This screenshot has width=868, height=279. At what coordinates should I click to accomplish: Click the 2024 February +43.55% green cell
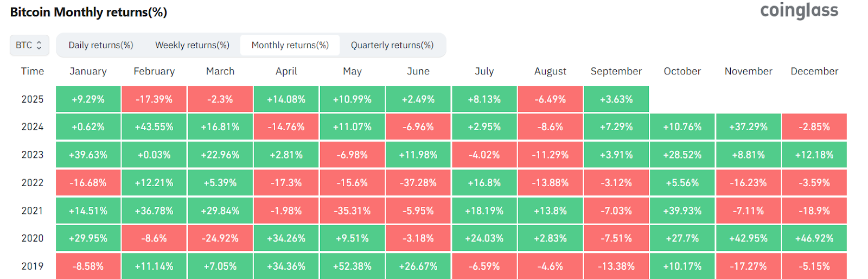154,127
